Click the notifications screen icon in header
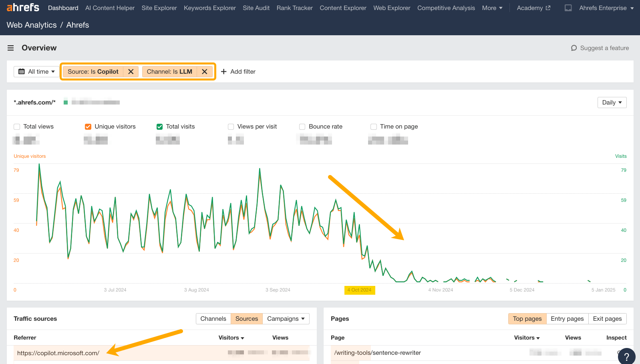640x364 pixels. pos(568,8)
